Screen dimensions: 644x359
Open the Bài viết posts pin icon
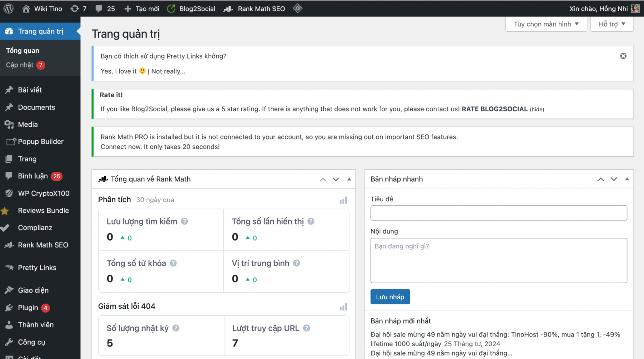point(9,90)
